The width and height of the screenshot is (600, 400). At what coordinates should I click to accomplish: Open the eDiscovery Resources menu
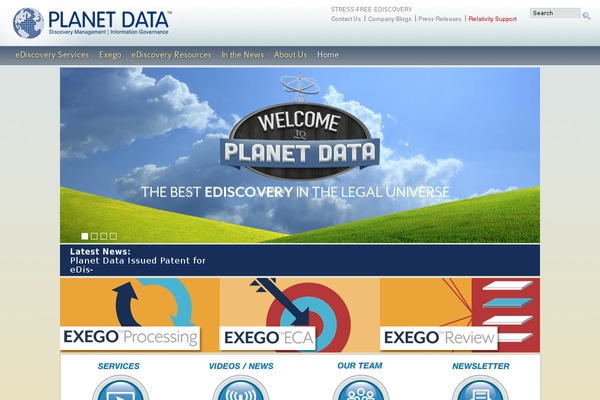pos(171,55)
